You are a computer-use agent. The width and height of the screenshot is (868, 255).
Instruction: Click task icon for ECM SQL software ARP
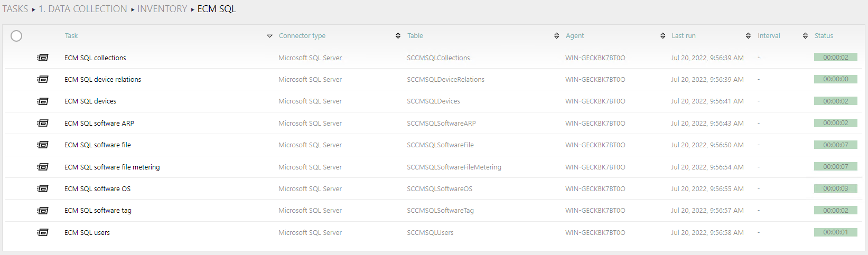tap(43, 123)
